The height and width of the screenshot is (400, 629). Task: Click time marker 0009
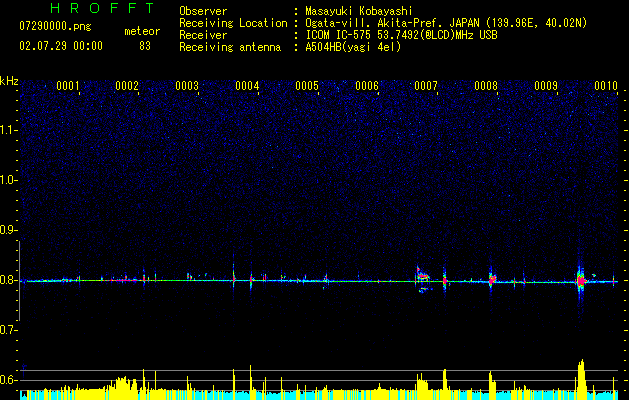546,86
